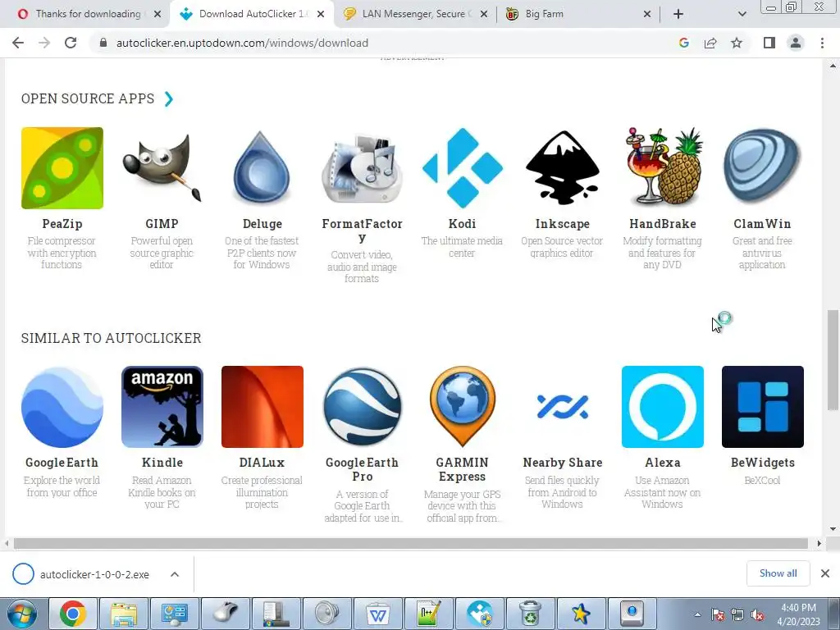The image size is (840, 630).
Task: Open the PeaZip app icon
Action: pos(62,168)
